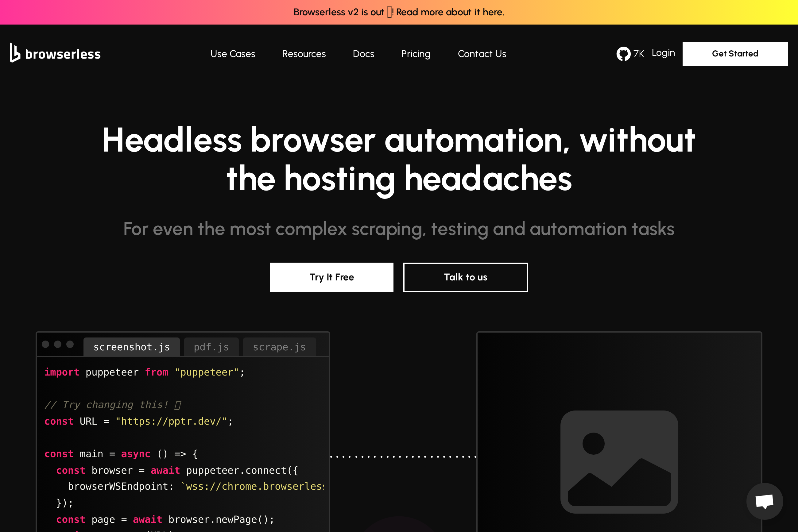Open the GitHub 7K stars icon

click(x=623, y=54)
